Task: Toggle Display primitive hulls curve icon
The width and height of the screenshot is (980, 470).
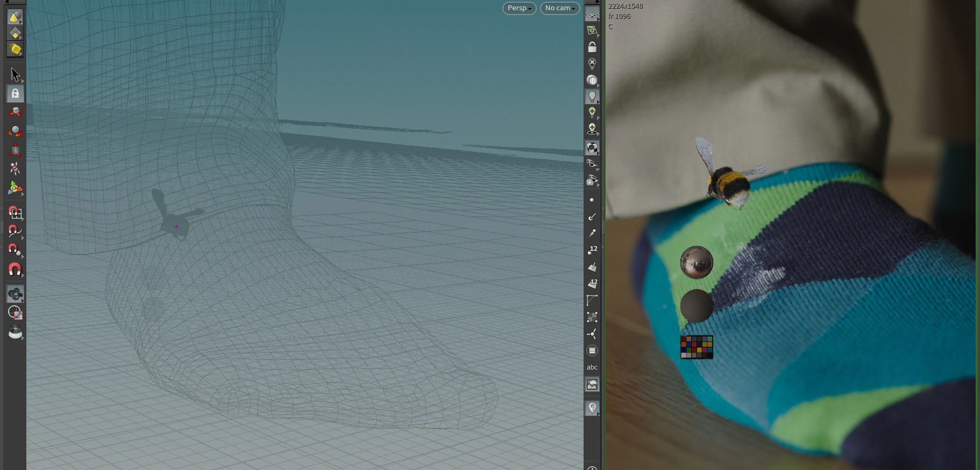Action: [592, 300]
